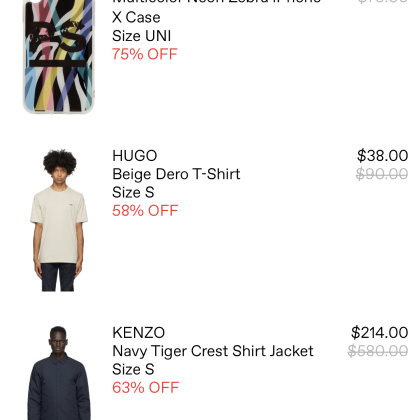Click the 58% OFF discount label

click(145, 211)
